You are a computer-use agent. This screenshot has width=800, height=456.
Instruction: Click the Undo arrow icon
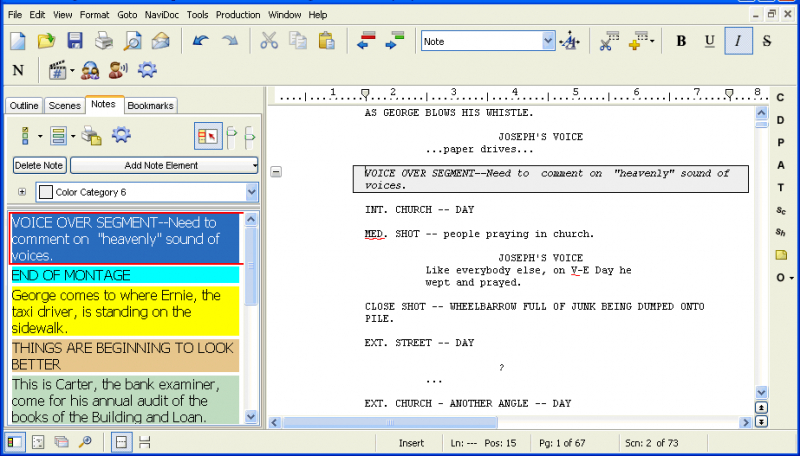coord(201,41)
